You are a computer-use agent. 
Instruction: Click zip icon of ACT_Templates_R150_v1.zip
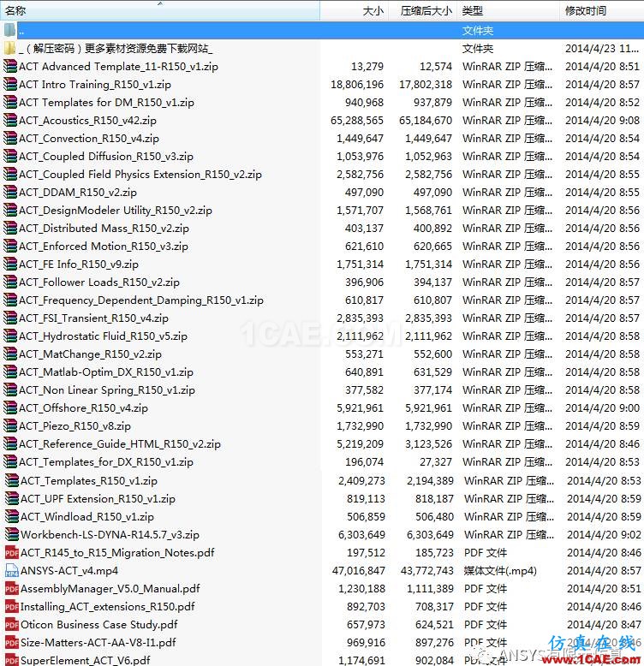(x=12, y=480)
